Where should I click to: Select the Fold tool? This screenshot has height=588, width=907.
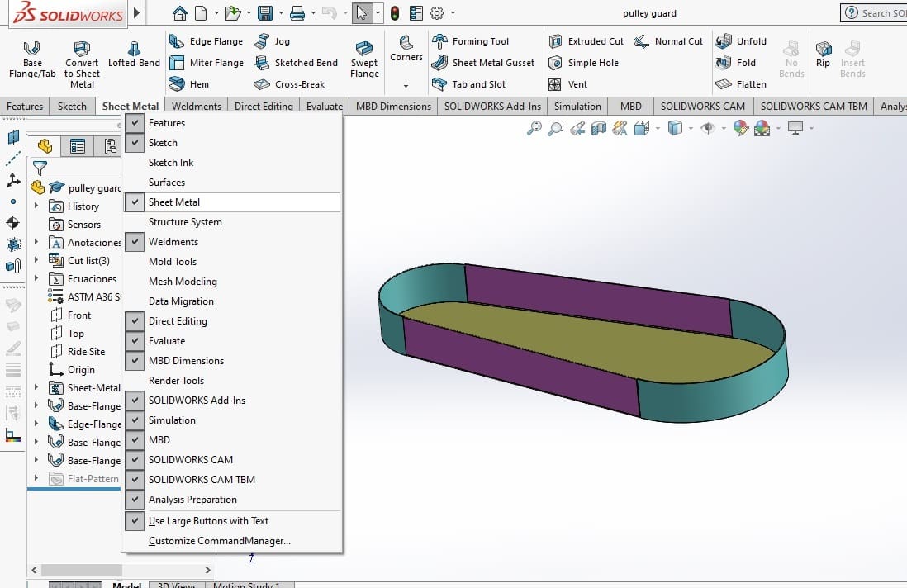pyautogui.click(x=736, y=63)
